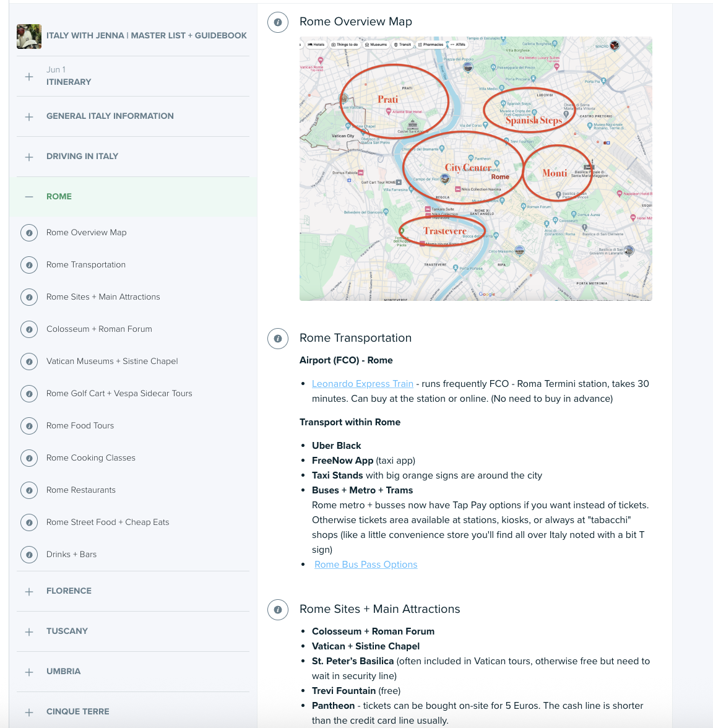713x728 pixels.
Task: Click info icon beside Rome Cooking Classes
Action: 29,458
